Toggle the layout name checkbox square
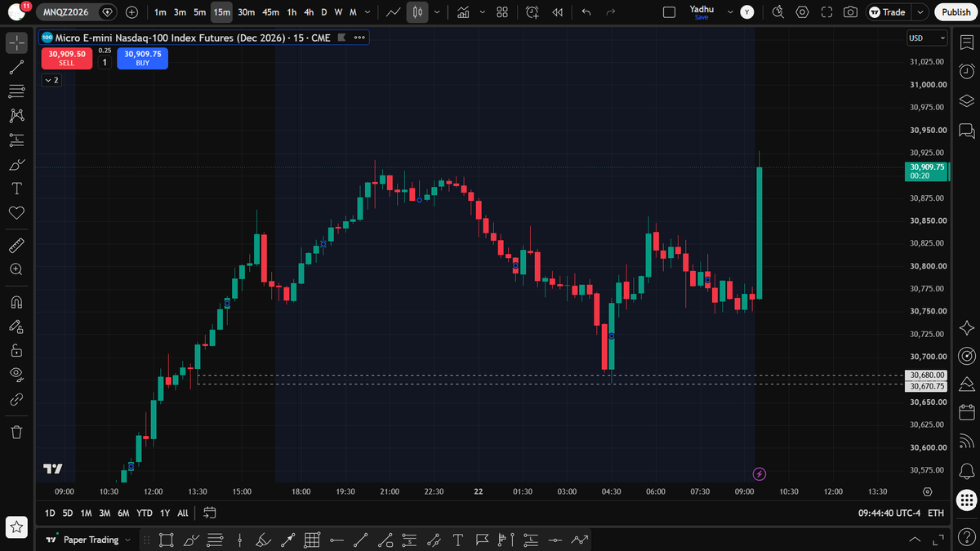This screenshot has height=551, width=980. point(670,12)
